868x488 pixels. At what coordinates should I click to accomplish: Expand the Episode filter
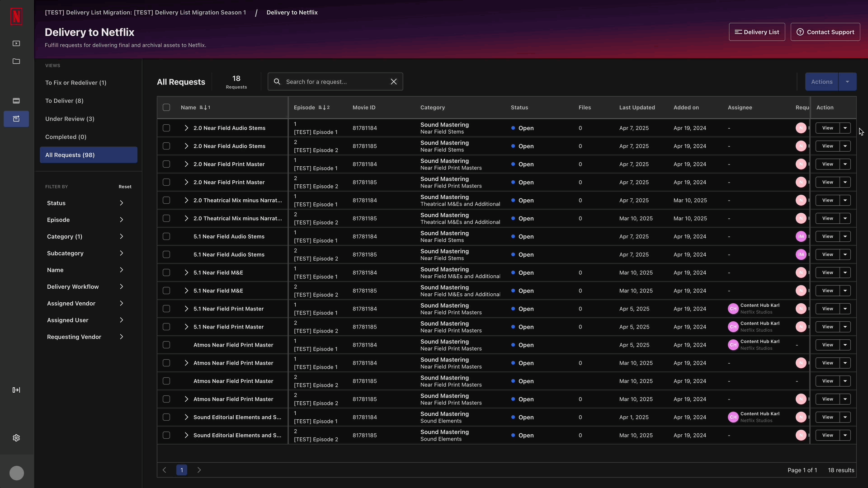pos(85,220)
